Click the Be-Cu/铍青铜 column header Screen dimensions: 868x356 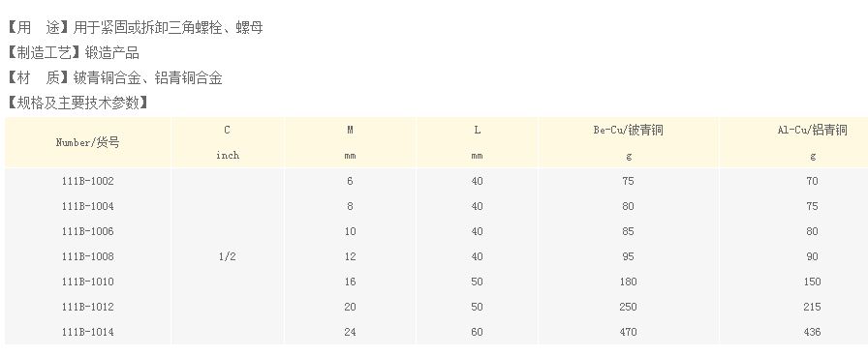tap(628, 131)
